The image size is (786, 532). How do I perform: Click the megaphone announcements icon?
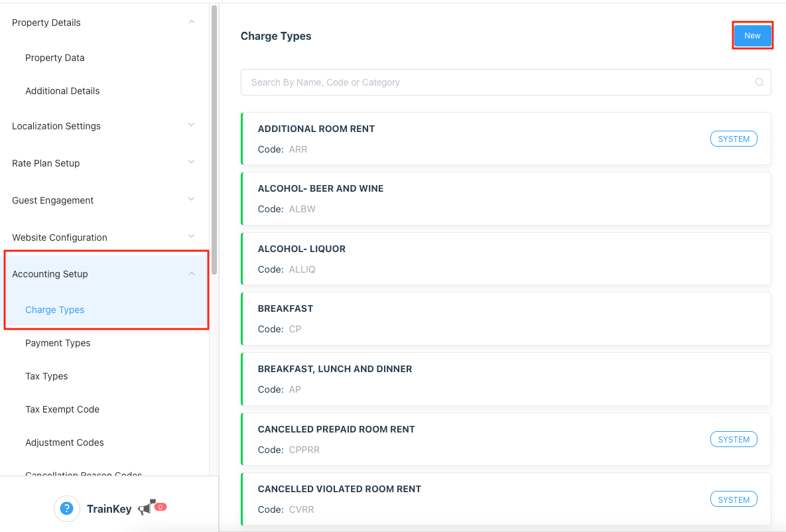coord(146,509)
